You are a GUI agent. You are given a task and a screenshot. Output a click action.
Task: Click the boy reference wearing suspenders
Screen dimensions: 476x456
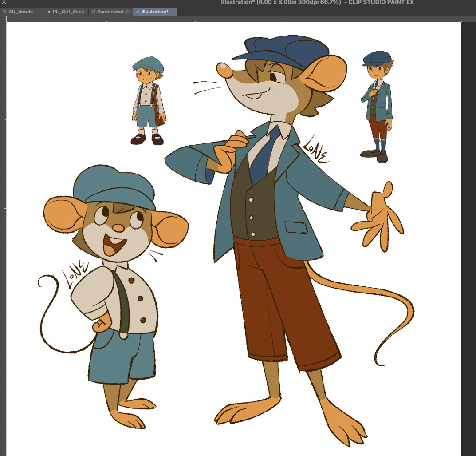pyautogui.click(x=149, y=101)
